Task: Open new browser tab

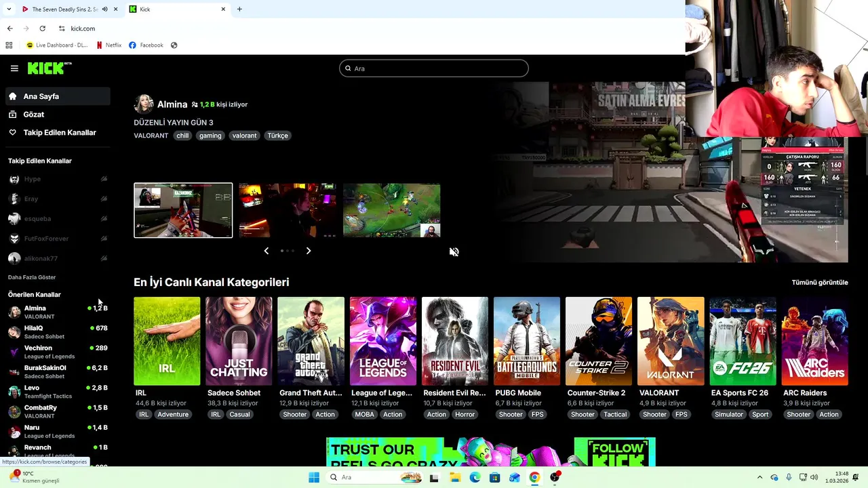Action: [x=239, y=9]
